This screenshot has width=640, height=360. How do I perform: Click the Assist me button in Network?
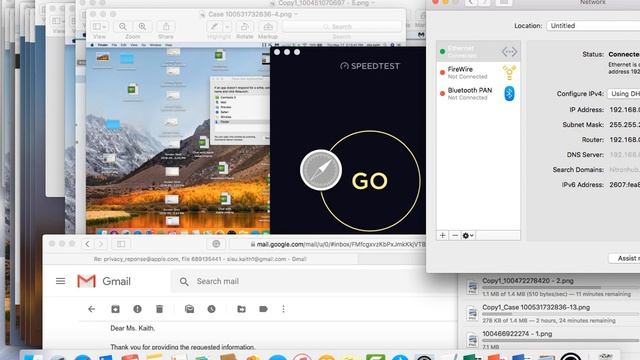pos(624,258)
